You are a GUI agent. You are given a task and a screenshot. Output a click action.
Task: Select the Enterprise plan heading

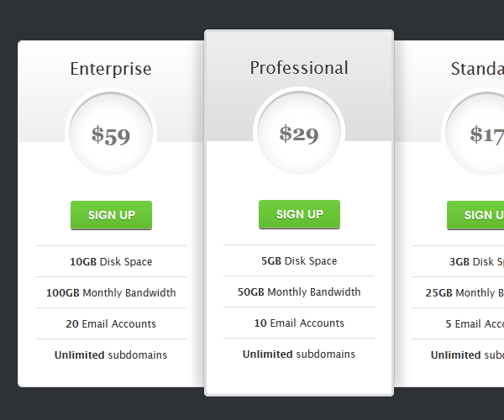111,69
